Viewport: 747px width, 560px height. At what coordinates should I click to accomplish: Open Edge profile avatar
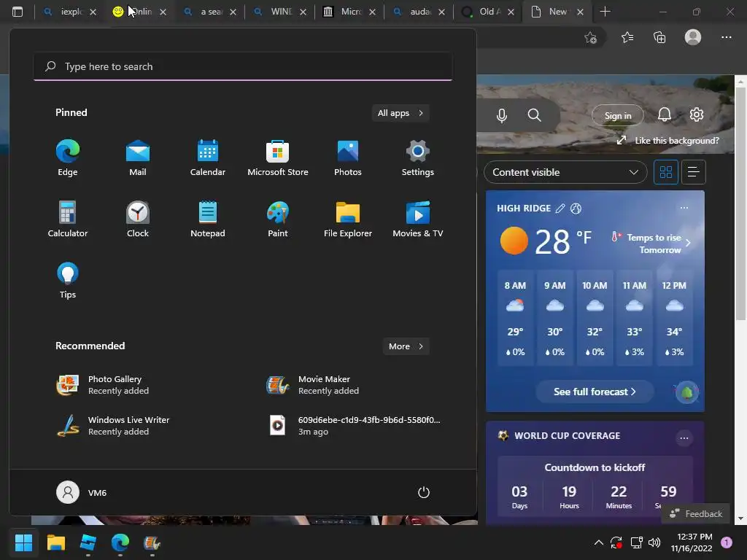tap(693, 37)
